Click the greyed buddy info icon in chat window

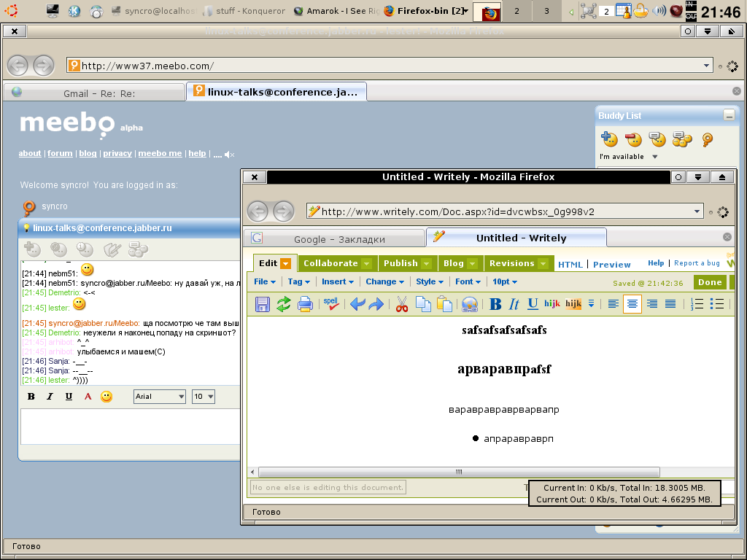click(85, 249)
